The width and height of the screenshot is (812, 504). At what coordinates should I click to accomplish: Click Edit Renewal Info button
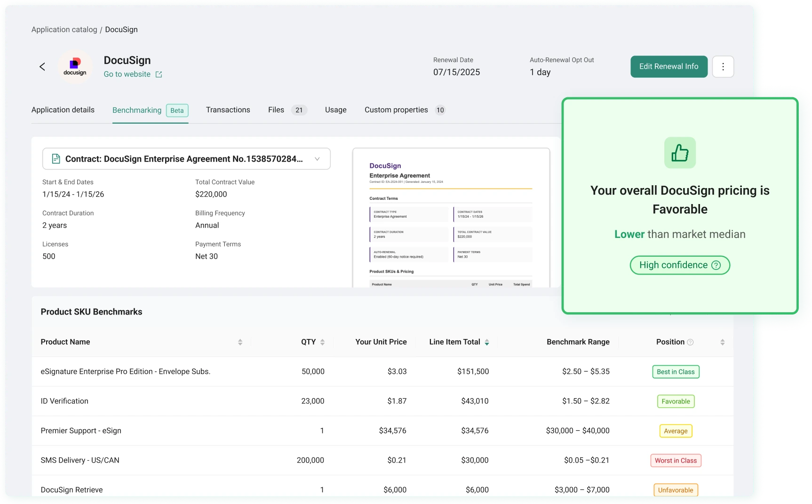pos(669,67)
